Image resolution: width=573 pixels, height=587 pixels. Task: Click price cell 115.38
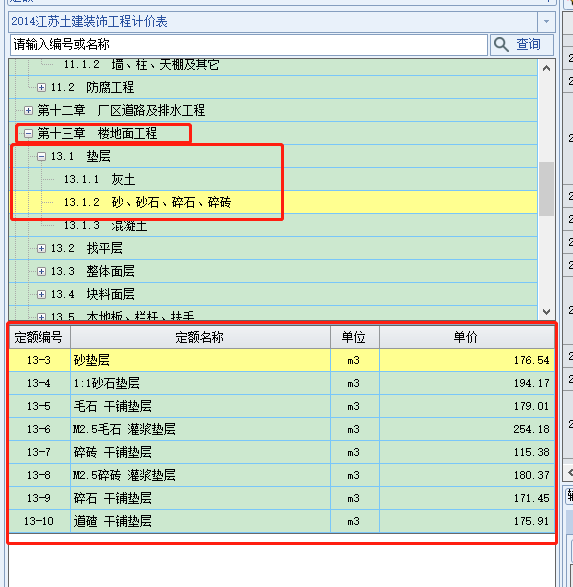467,452
